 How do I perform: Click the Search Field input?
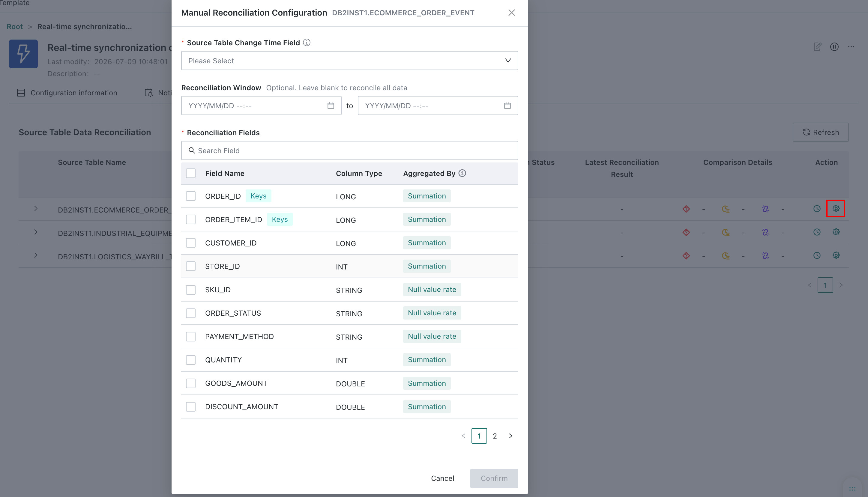[349, 150]
